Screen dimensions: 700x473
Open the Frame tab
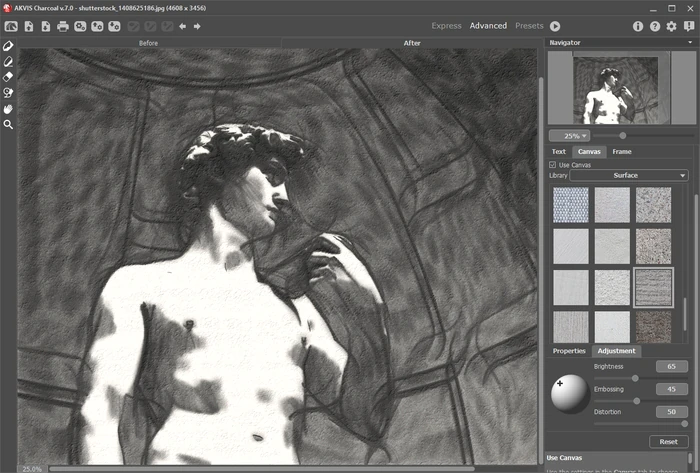click(x=622, y=152)
